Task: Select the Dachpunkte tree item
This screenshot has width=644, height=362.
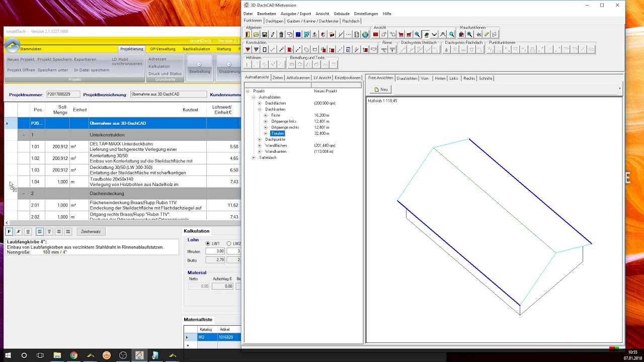Action: click(275, 139)
